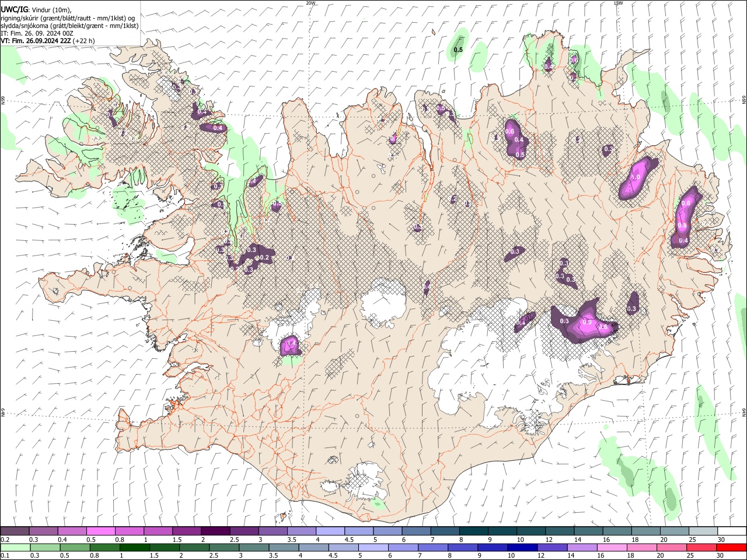The height and width of the screenshot is (560, 747).
Task: Pick the upper legend swatch above 0.8
Action: 130,531
